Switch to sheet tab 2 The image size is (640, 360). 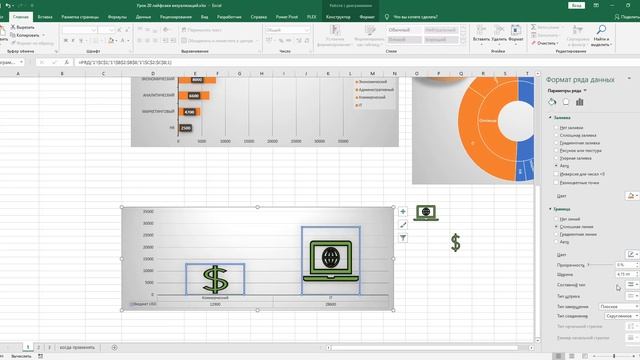point(38,347)
